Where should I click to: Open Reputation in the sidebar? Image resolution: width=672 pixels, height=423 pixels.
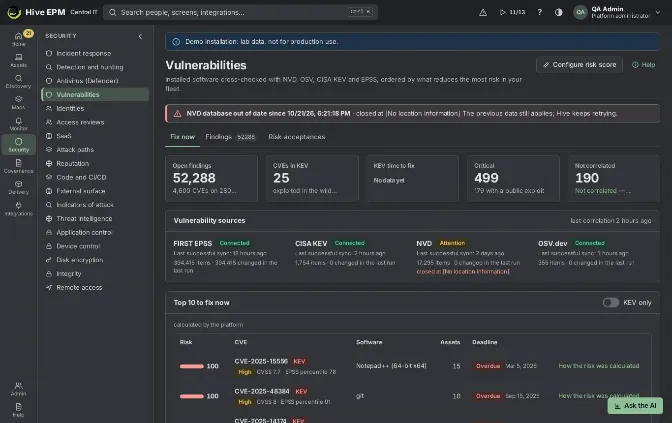click(x=95, y=163)
